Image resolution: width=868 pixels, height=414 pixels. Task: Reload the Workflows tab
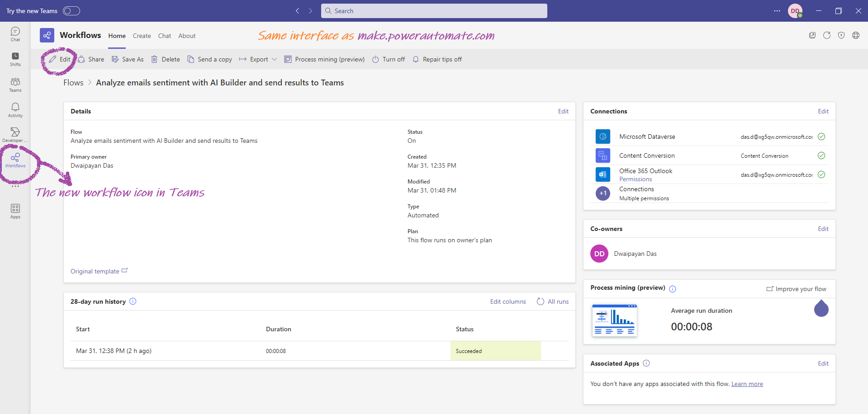(827, 35)
